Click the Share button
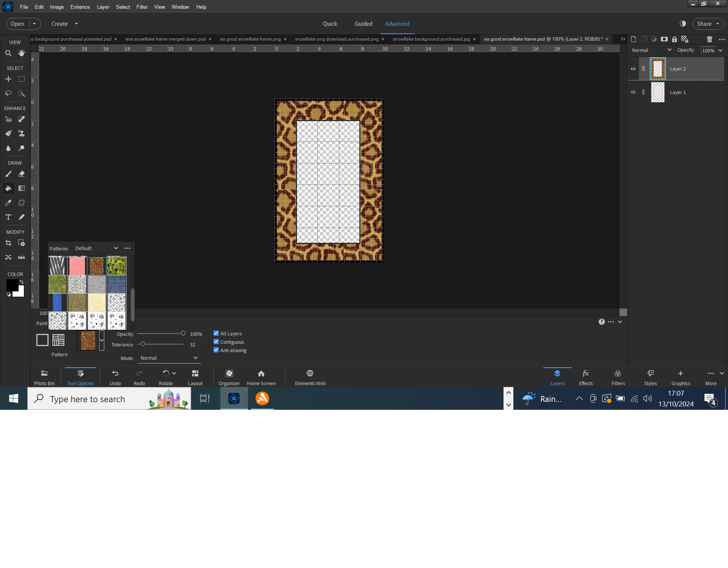Screen dimensions: 728x568 [704, 24]
